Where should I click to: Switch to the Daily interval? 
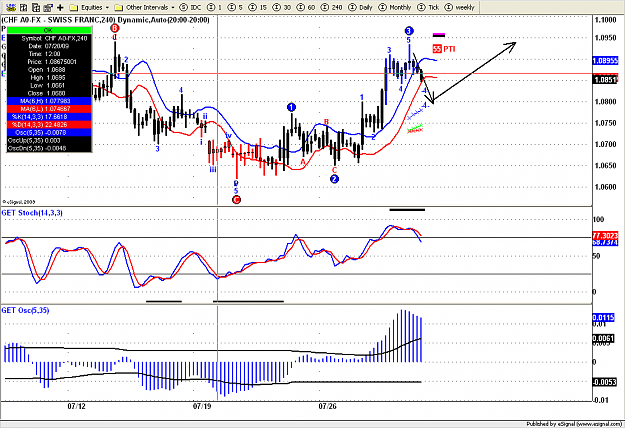360,7
